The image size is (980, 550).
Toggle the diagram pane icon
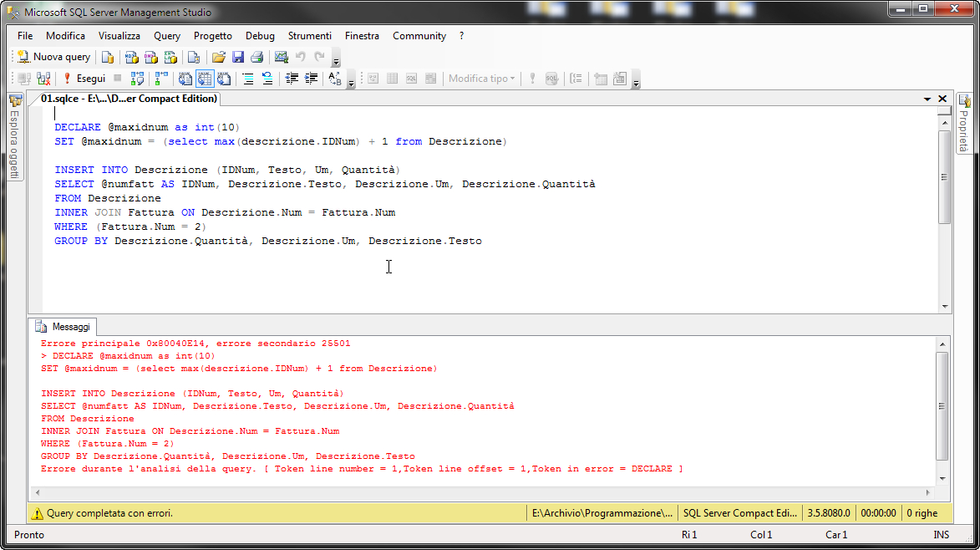pyautogui.click(x=373, y=79)
